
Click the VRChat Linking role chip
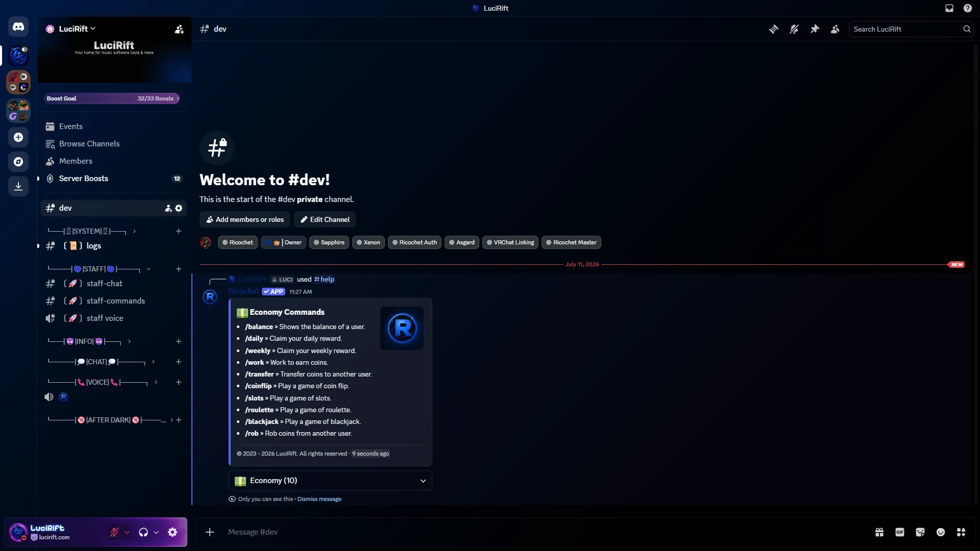[x=510, y=242]
